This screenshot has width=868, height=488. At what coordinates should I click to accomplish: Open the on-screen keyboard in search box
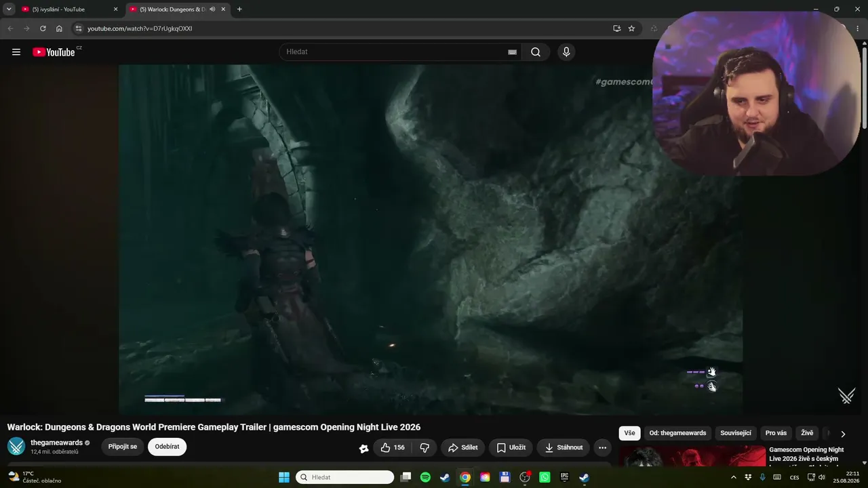[513, 52]
